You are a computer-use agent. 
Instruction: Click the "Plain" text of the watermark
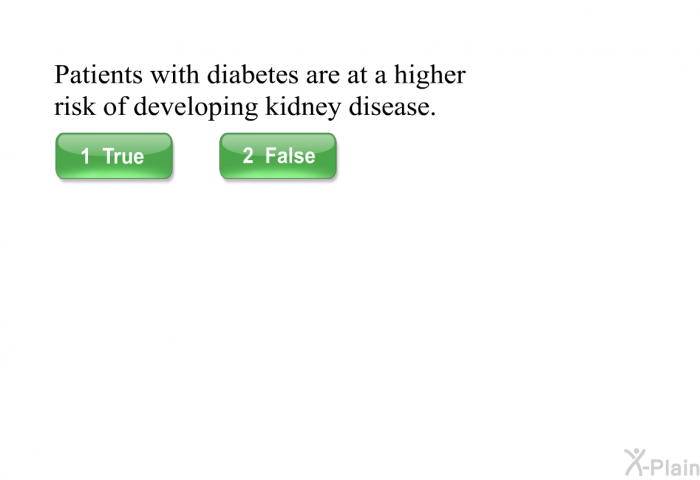pos(675,467)
